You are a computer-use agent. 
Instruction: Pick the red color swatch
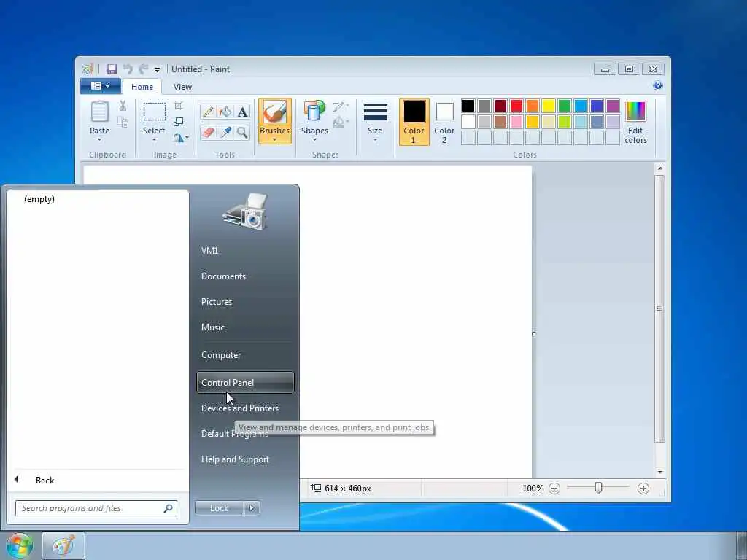coord(516,106)
